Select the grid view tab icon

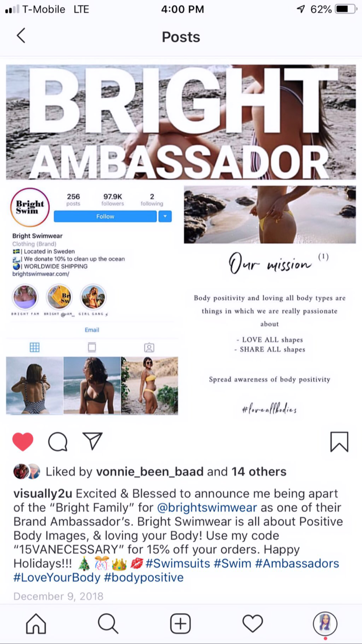point(35,347)
